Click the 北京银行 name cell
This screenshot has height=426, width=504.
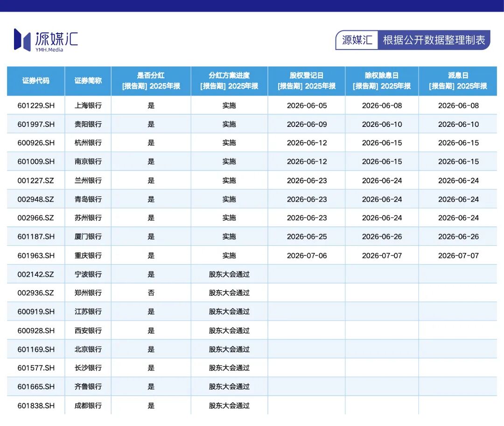click(x=88, y=349)
